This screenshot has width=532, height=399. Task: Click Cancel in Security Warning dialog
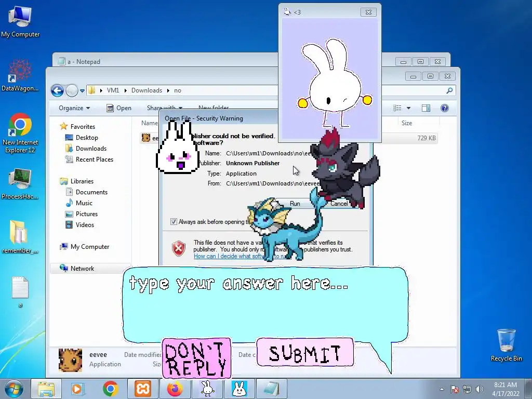click(x=339, y=203)
